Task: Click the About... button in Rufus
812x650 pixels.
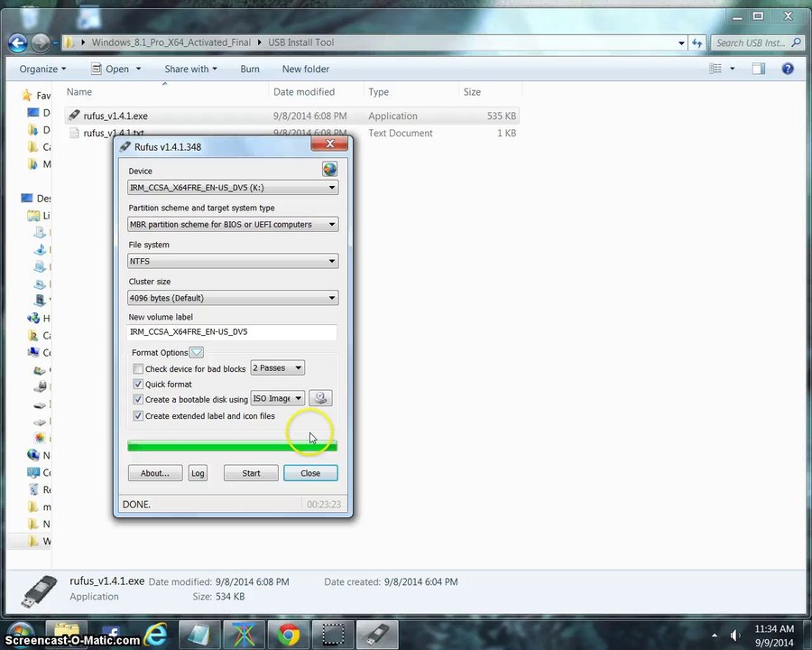Action: (x=155, y=473)
